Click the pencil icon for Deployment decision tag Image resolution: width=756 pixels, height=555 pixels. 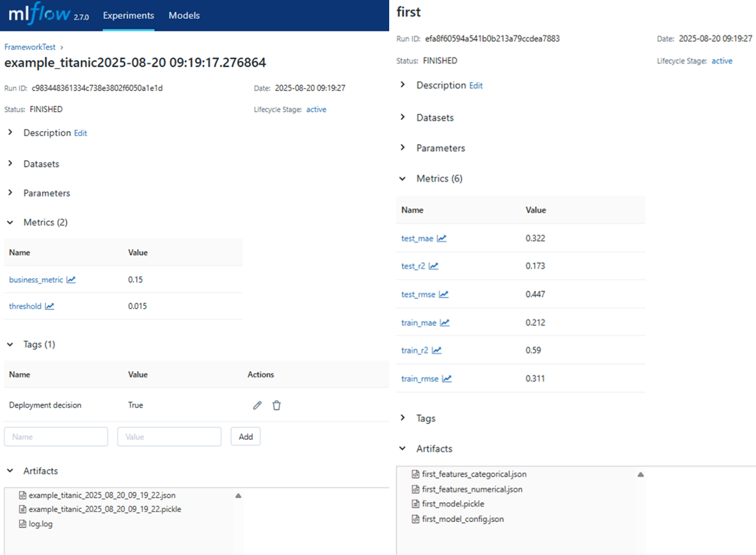coord(257,405)
